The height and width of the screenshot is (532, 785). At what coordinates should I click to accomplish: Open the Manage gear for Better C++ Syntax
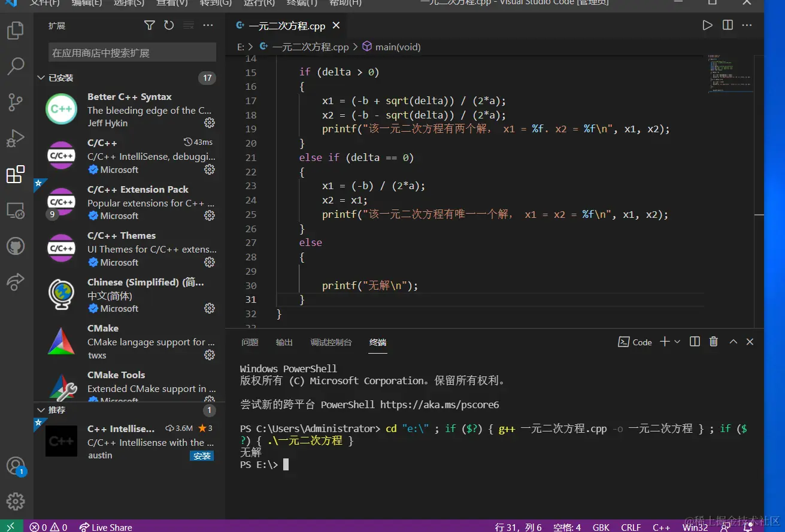click(210, 123)
